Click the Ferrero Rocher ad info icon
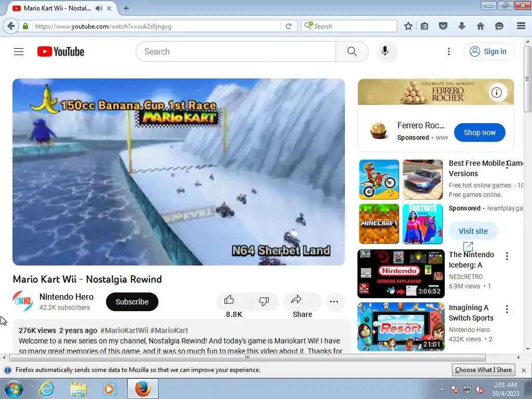The image size is (532, 399). (x=497, y=92)
